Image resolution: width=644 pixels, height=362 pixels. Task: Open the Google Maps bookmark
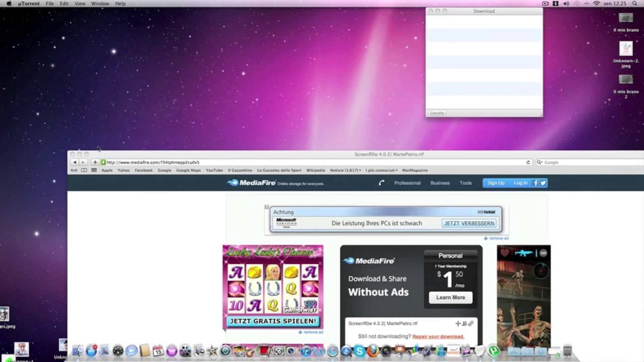pyautogui.click(x=188, y=170)
